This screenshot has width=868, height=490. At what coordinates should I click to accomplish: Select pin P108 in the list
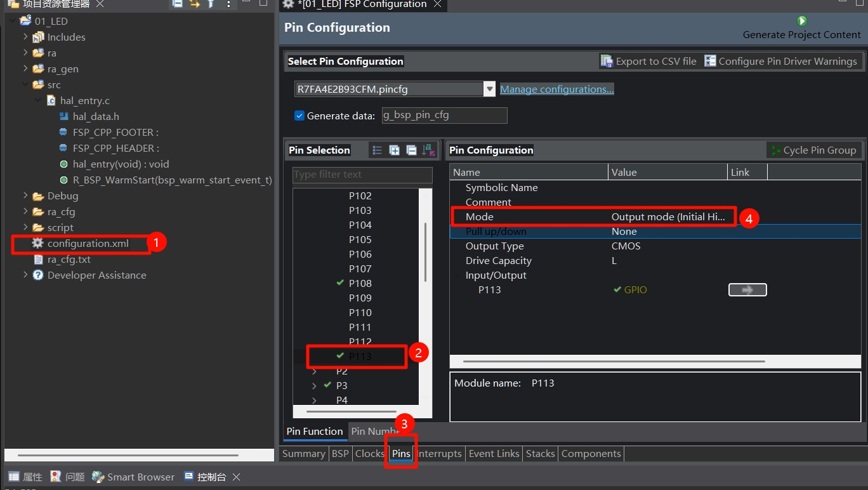tap(360, 284)
